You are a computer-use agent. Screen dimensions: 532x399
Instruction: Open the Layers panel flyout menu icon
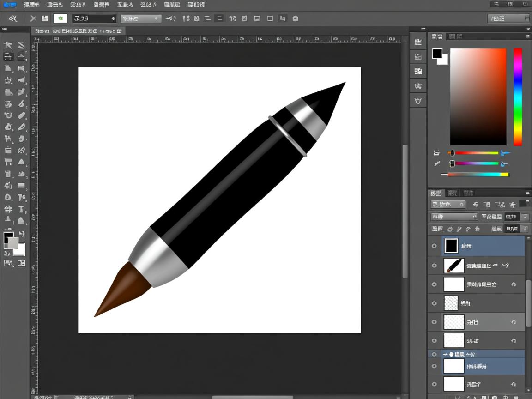(x=527, y=193)
